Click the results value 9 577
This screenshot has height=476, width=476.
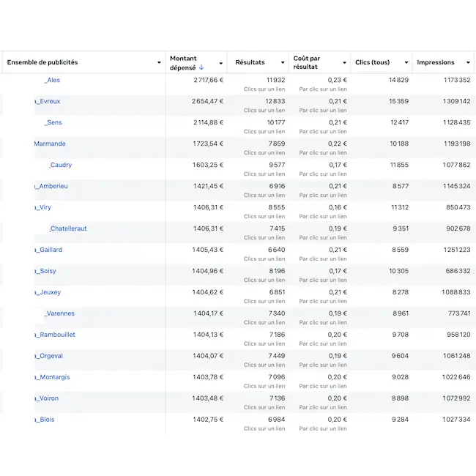277,166
